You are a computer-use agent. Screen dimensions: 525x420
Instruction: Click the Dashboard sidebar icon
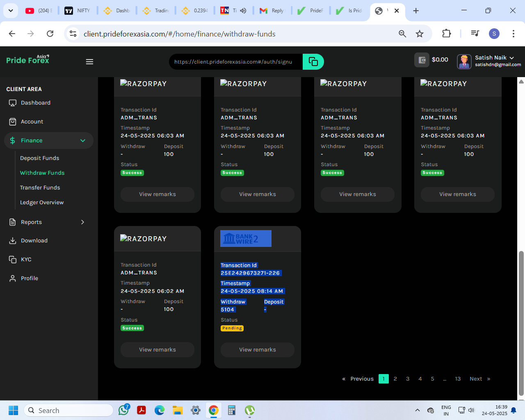coord(13,103)
